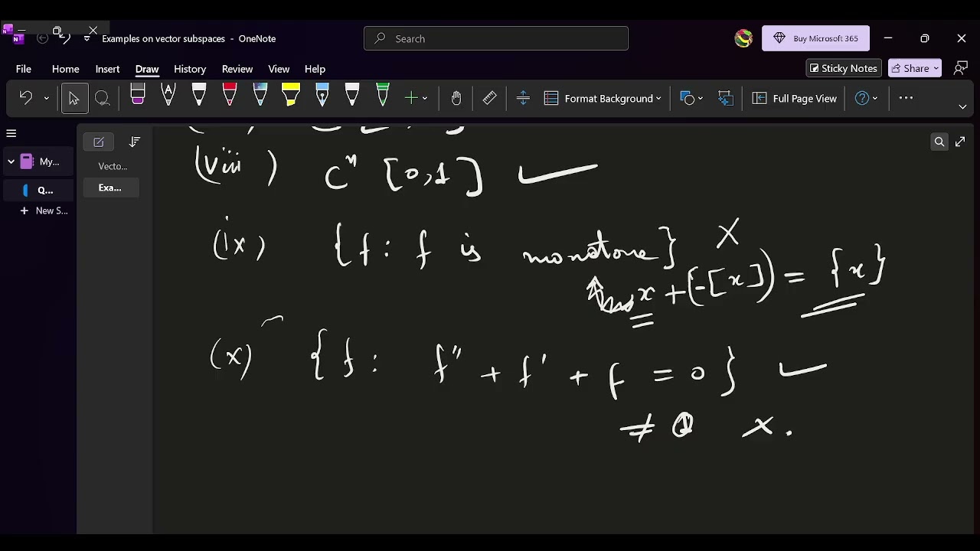
Task: Click the Undo arrow icon
Action: pyautogui.click(x=26, y=98)
